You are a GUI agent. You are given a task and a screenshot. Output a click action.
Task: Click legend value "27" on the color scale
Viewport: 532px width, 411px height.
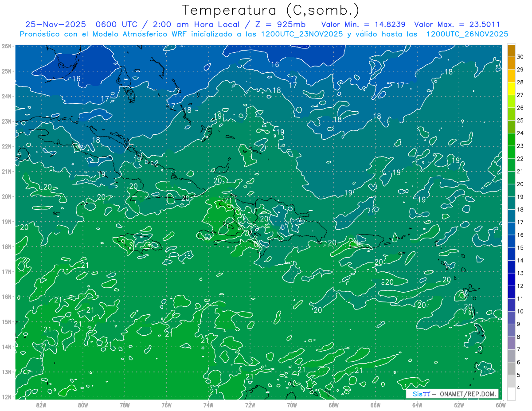[520, 95]
